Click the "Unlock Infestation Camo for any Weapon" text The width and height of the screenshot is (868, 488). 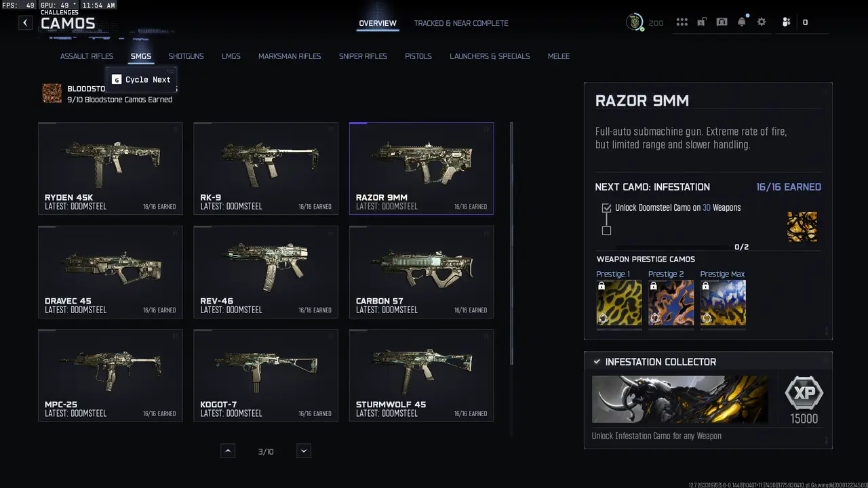coord(656,436)
